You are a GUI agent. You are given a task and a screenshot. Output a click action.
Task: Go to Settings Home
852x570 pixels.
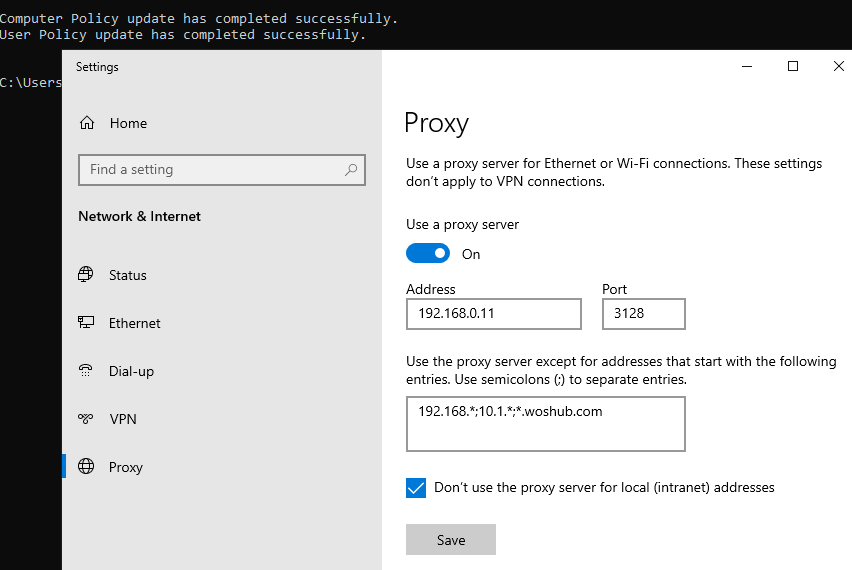(x=128, y=123)
